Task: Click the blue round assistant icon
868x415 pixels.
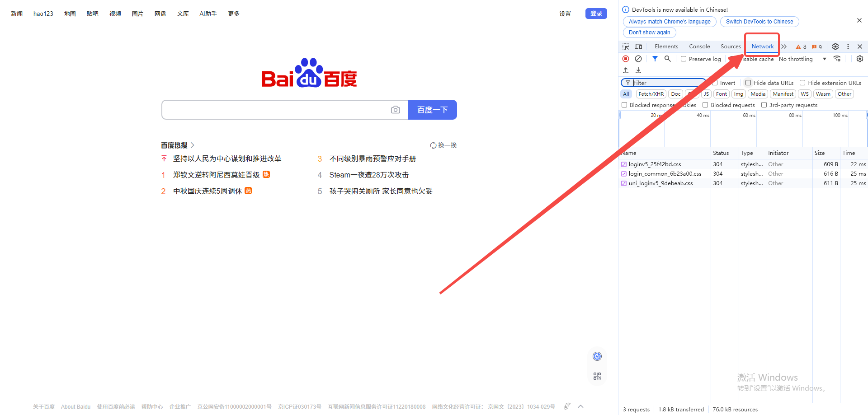Action: click(x=597, y=356)
